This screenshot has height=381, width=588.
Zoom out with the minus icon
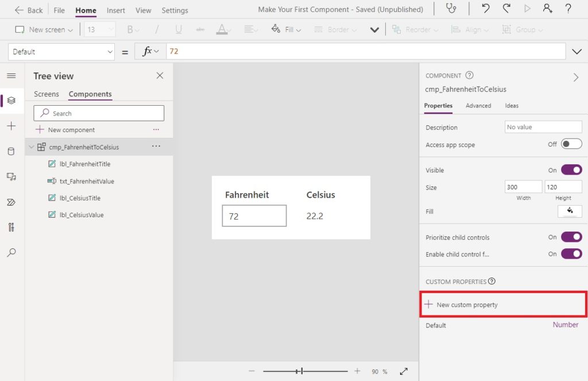coord(252,371)
